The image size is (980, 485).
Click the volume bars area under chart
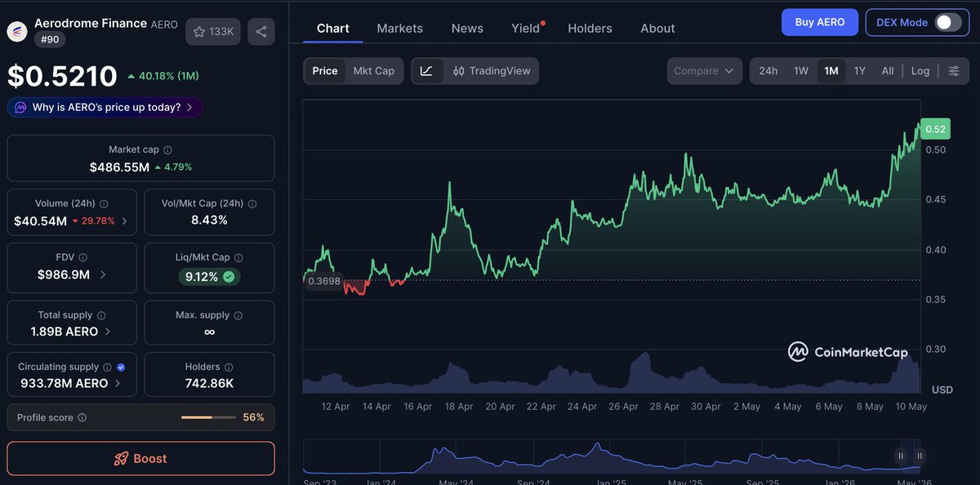tap(611, 374)
